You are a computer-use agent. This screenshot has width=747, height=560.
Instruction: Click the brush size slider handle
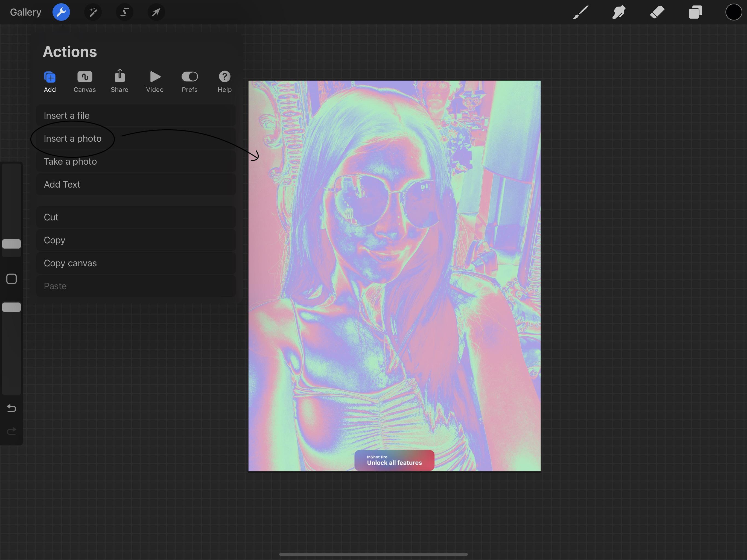(x=11, y=244)
